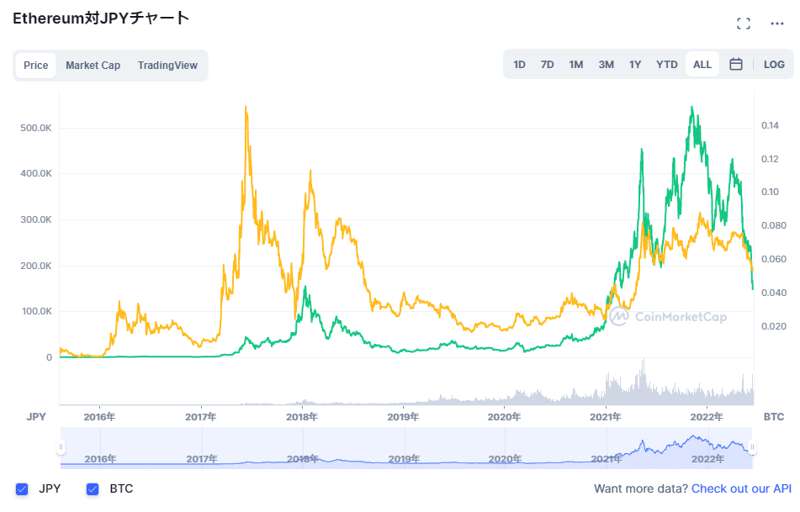Open the 'Check out our API' link

741,489
